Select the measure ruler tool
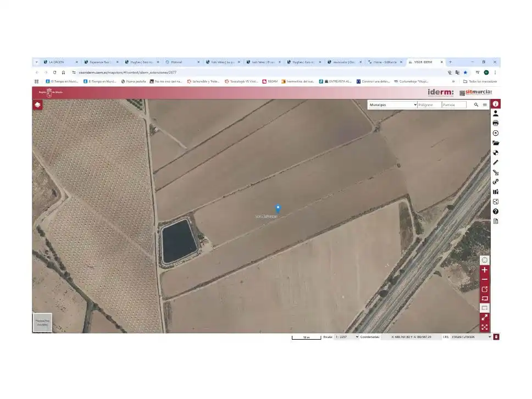This screenshot has width=532, height=399. point(495,163)
